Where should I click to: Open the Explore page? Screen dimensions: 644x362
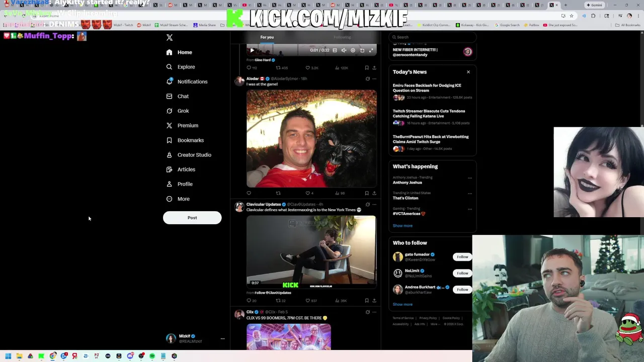click(x=181, y=67)
